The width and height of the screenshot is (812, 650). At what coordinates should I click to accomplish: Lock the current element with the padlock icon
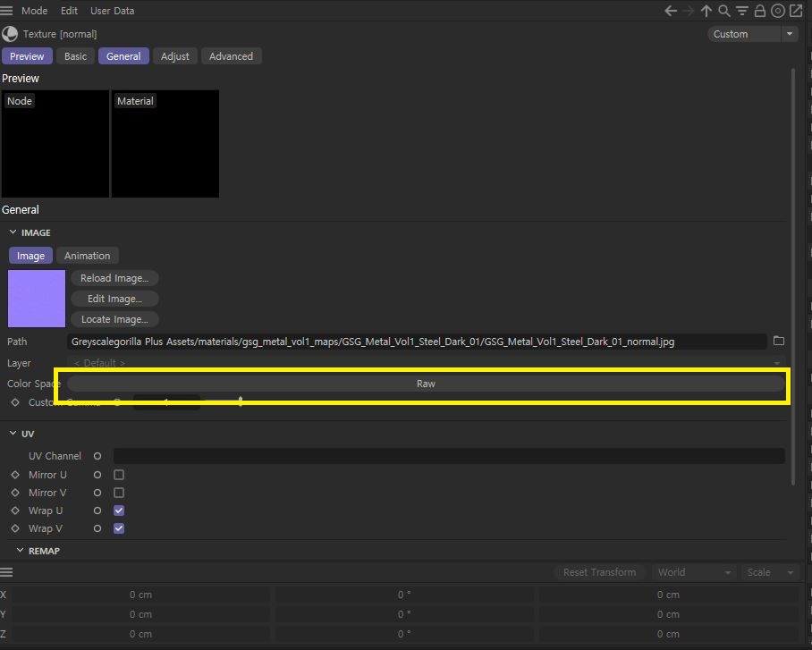(x=760, y=11)
